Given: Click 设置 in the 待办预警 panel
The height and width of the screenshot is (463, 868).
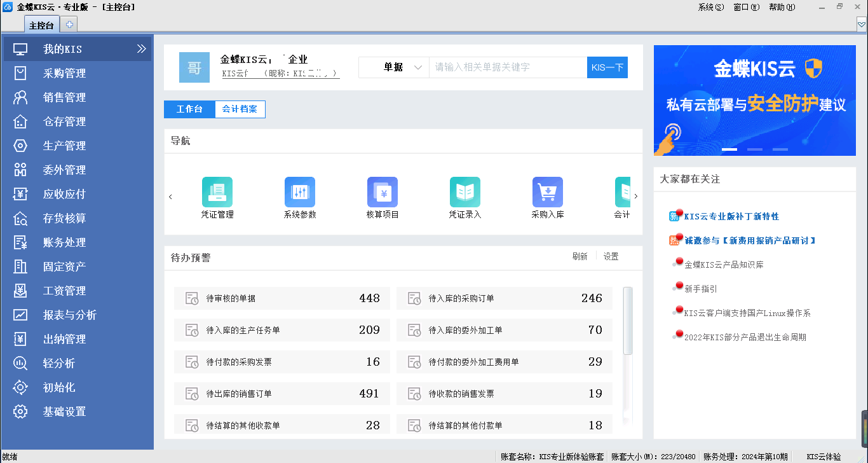Looking at the screenshot, I should [611, 256].
